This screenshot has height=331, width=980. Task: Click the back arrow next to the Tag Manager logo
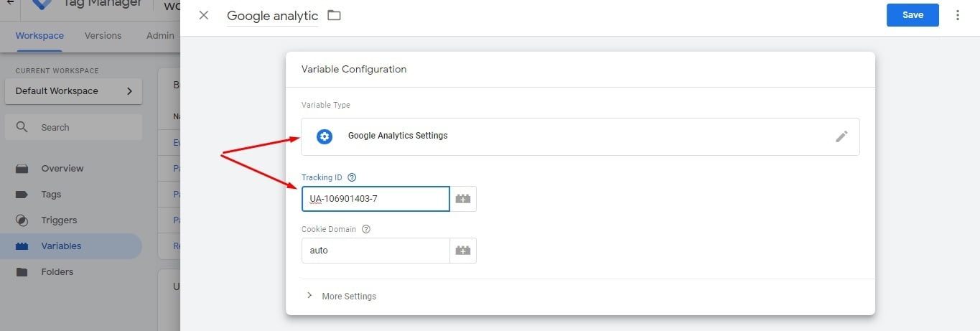coord(10,3)
